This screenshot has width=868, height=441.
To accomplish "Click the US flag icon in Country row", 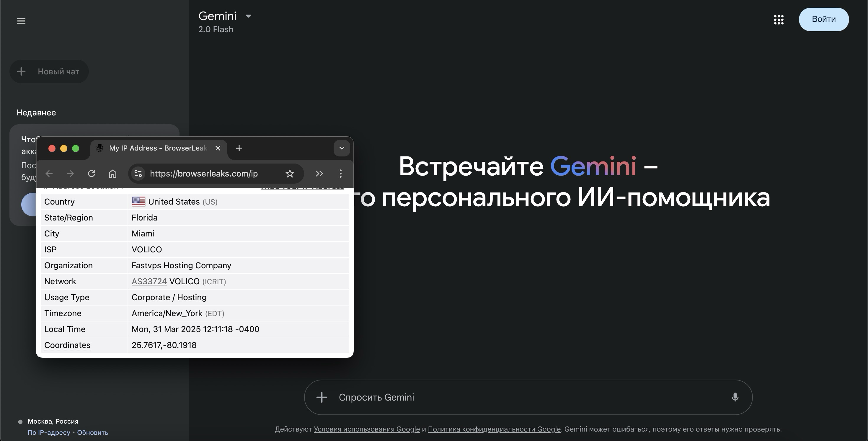I will [138, 202].
